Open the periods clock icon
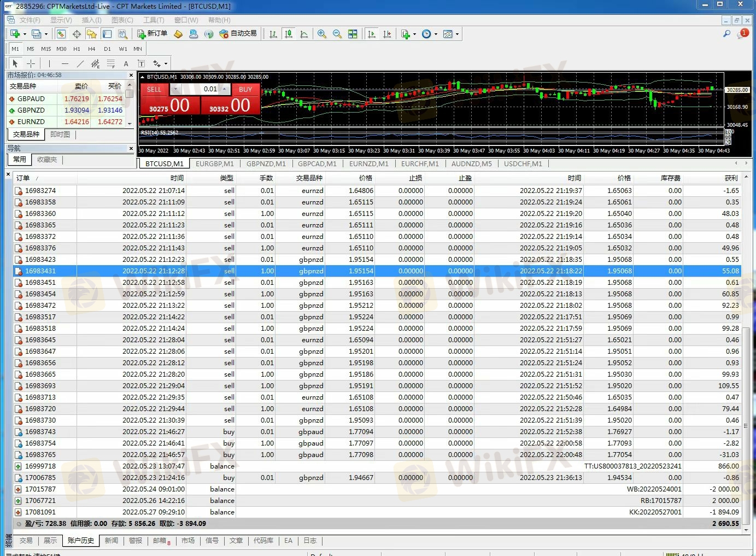Screen dimensions: 756x556 click(426, 34)
